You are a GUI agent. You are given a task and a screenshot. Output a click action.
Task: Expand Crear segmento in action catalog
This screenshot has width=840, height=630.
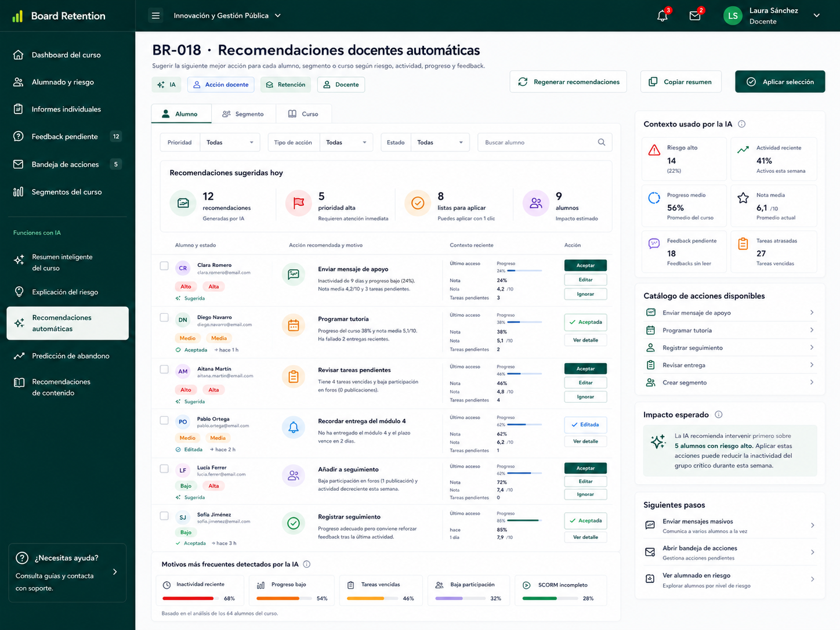730,382
